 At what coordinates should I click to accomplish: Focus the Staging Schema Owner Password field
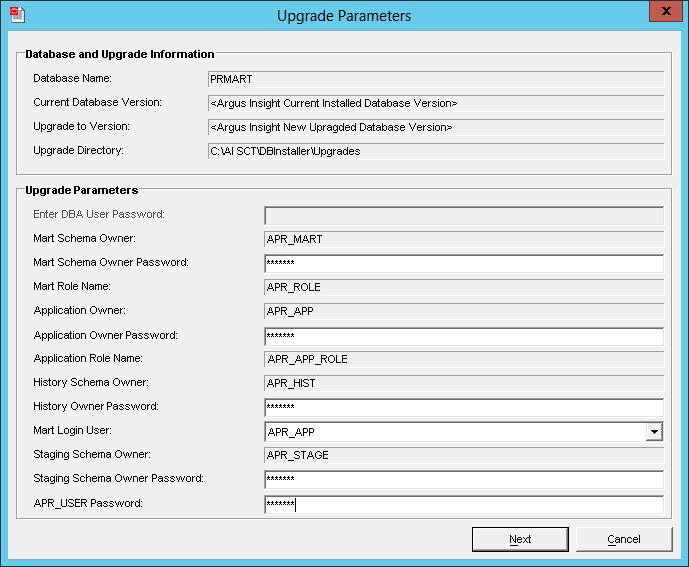[464, 479]
